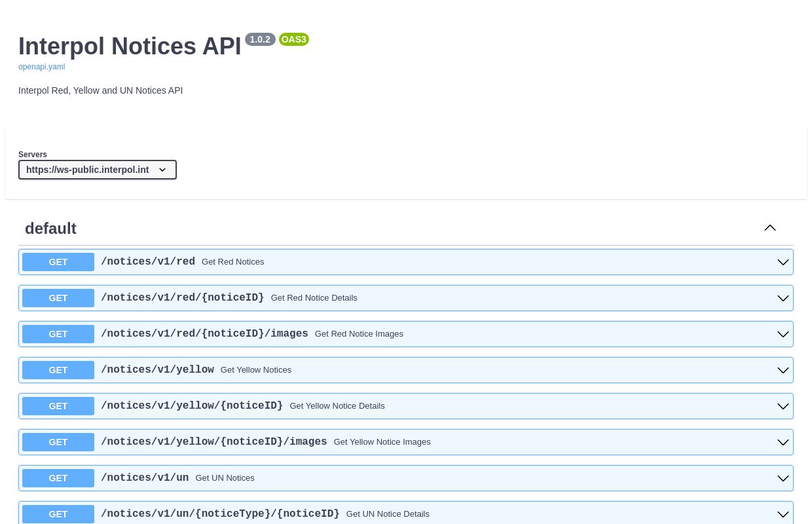Click the /notices/v1/red endpoint path
Viewport: 812px width, 524px height.
148,262
